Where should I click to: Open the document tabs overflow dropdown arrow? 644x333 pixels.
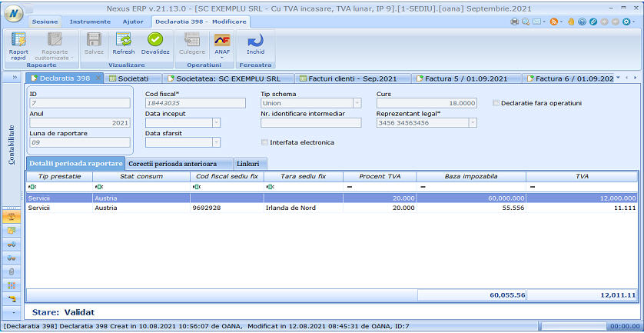coord(618,77)
